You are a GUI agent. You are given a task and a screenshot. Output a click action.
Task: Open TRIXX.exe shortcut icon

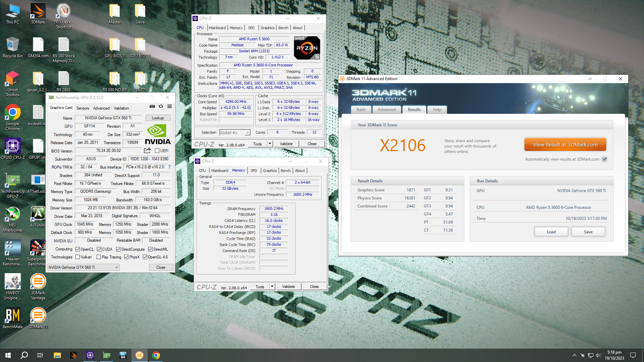coord(63,16)
